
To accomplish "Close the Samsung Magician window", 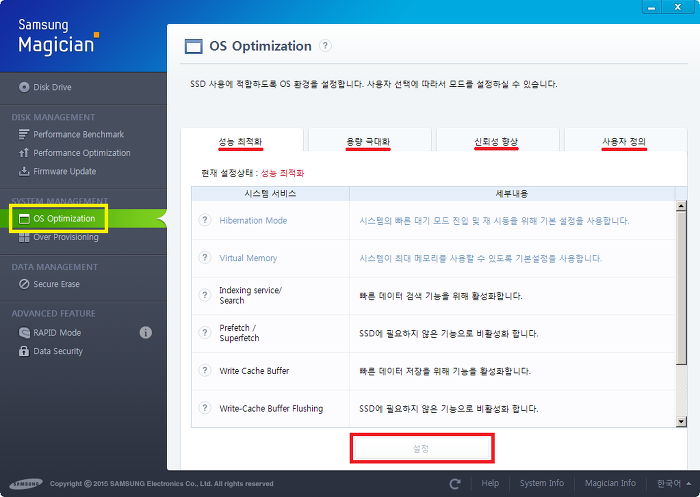I will coord(678,7).
